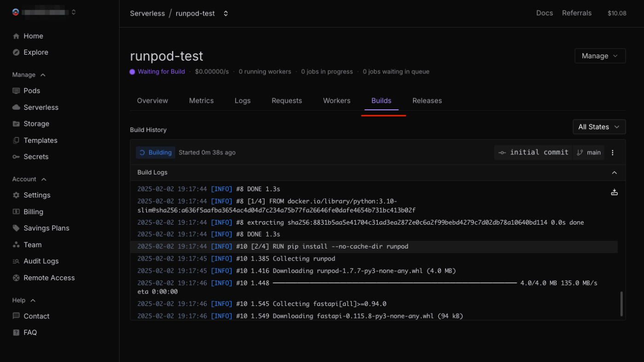Switch to the Workers tab
644x362 pixels.
coord(337,101)
